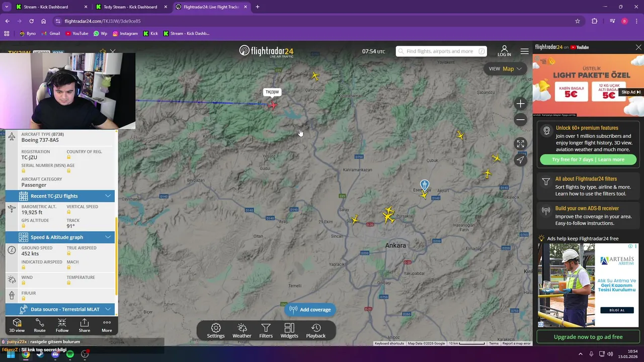Click the Follow aircraft icon
Screen dimensions: 644x362
click(x=62, y=325)
